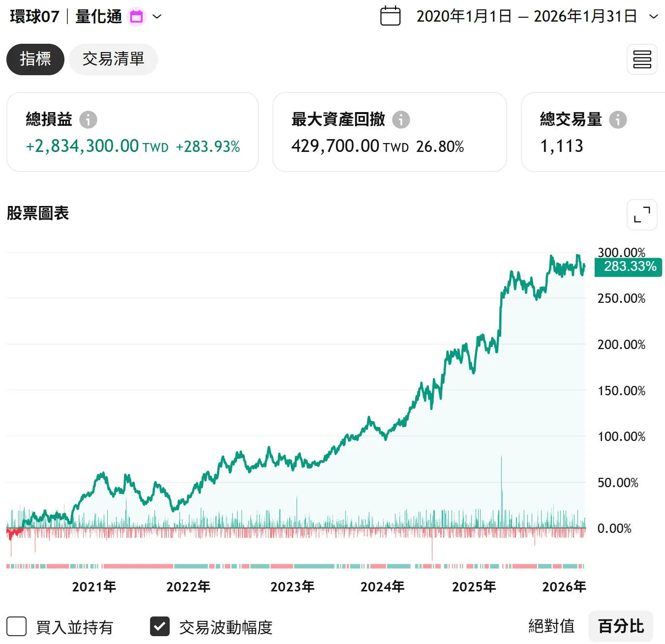Click the purple calendar icon beside 量化通

point(136,17)
